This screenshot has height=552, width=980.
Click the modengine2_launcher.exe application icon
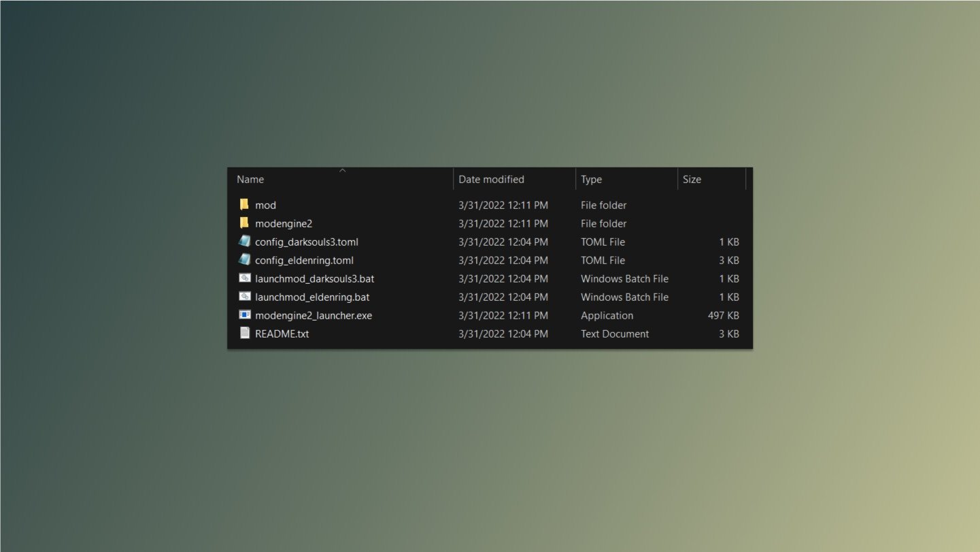245,315
